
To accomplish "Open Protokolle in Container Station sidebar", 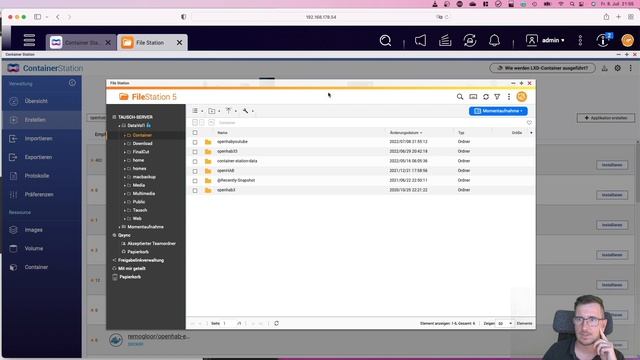I will click(37, 176).
